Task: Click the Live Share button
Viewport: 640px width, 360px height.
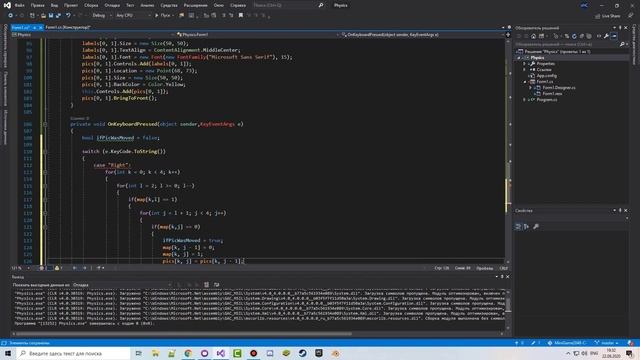Action: [608, 16]
